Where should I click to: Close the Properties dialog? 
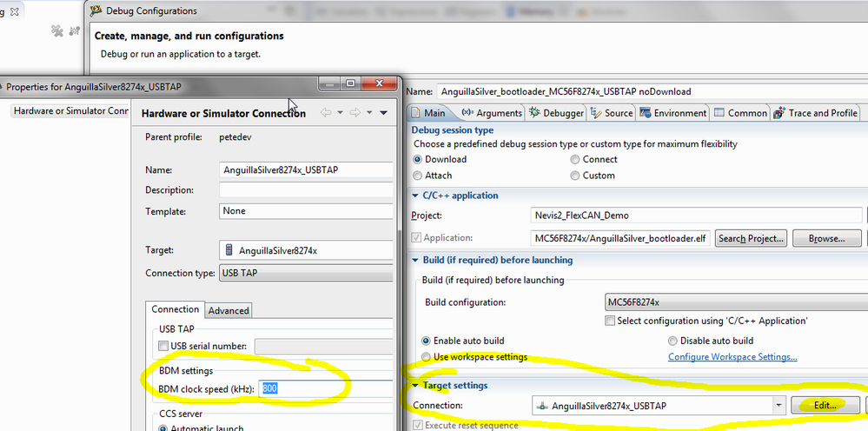pyautogui.click(x=380, y=83)
